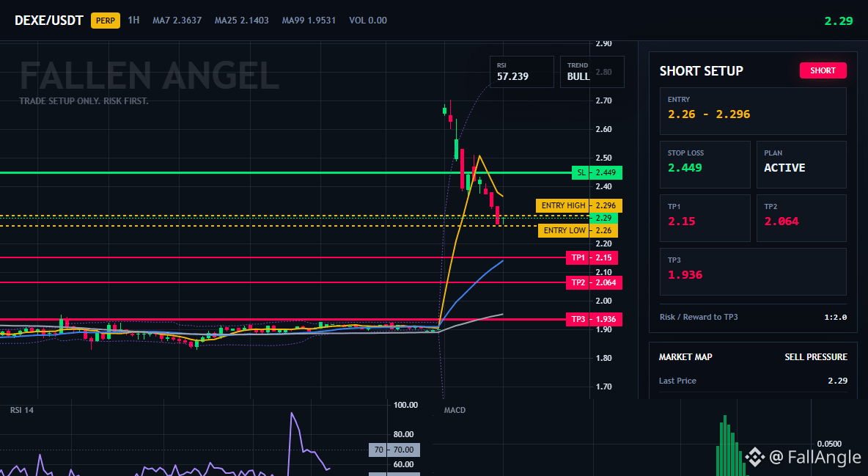
Task: Click the ENTRY LOW 2.26 chart tag
Action: click(578, 230)
